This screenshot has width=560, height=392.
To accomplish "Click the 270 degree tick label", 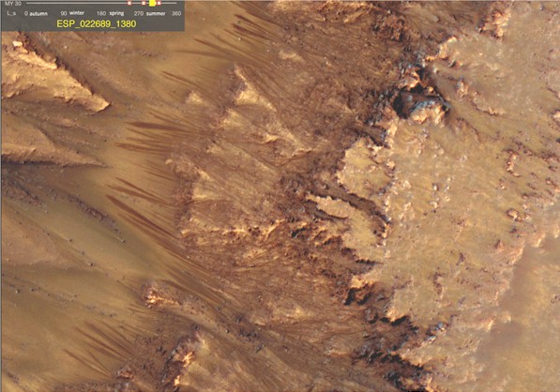I will 139,13.
